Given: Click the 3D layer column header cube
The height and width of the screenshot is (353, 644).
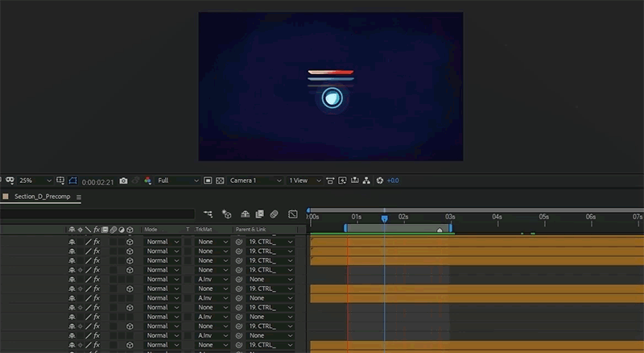Looking at the screenshot, I should (x=130, y=230).
